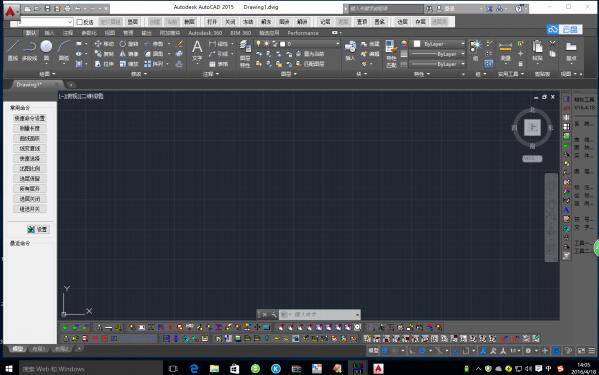Click the TOP face of the ViewCube
The width and height of the screenshot is (599, 375).
point(532,127)
